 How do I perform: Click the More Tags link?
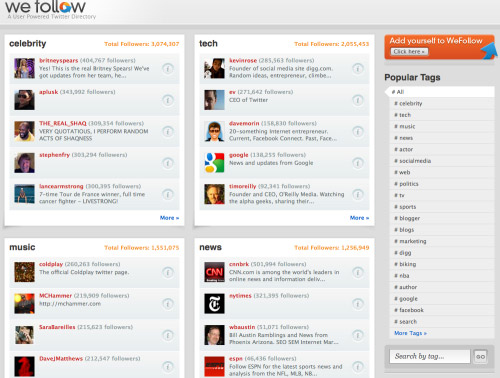410,333
